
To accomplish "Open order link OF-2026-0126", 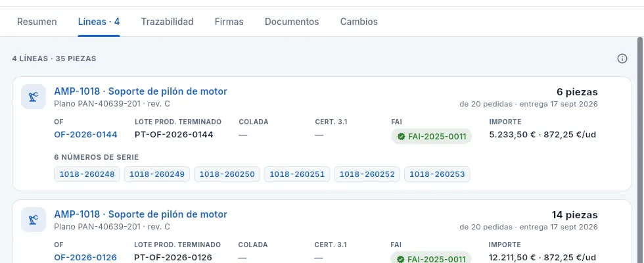I will (x=85, y=257).
